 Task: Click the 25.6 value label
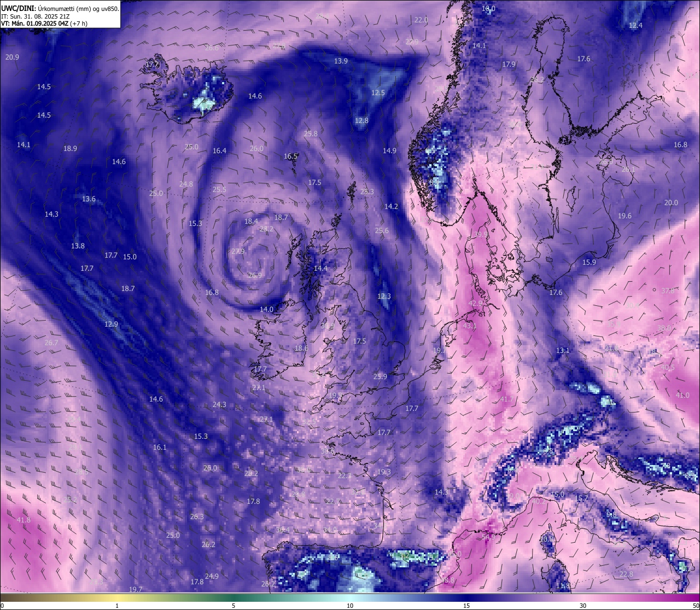click(x=382, y=230)
